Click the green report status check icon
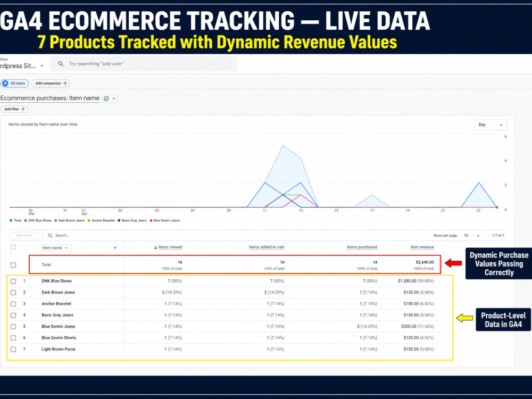The width and height of the screenshot is (532, 399). coord(106,98)
